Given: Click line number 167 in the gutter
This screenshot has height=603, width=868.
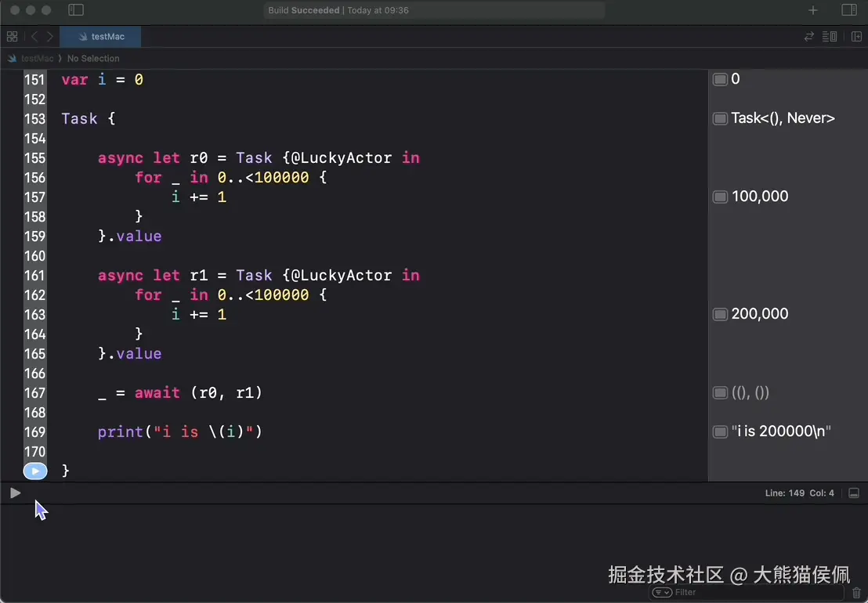Looking at the screenshot, I should (34, 393).
